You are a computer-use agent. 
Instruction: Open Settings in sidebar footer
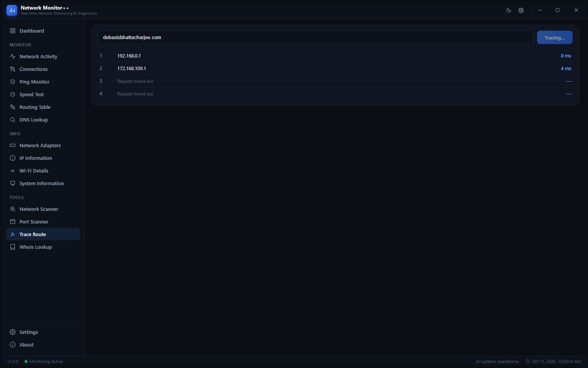(x=43, y=332)
